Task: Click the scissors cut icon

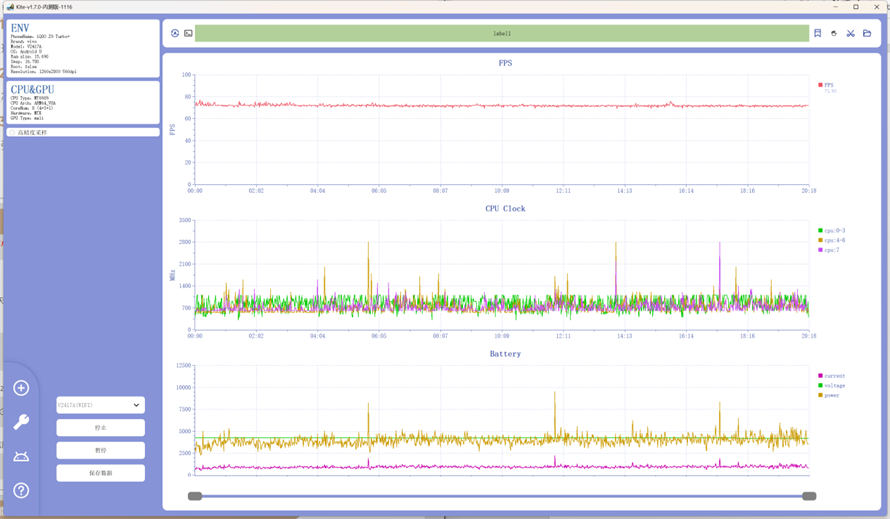Action: click(850, 34)
